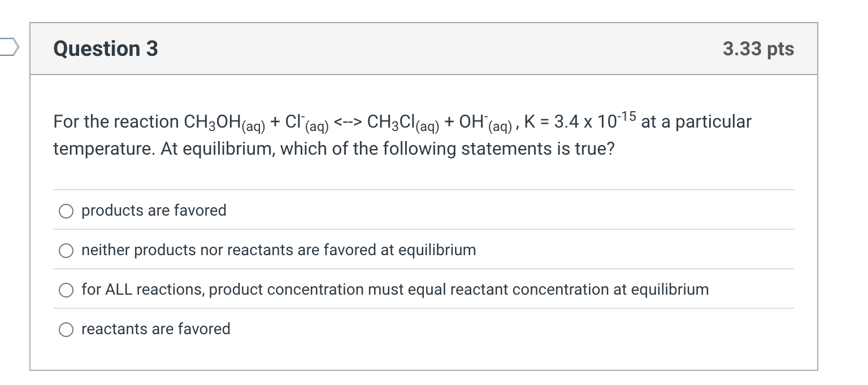
Task: Select the "for ALL reactions" answer choice
Action: (66, 290)
